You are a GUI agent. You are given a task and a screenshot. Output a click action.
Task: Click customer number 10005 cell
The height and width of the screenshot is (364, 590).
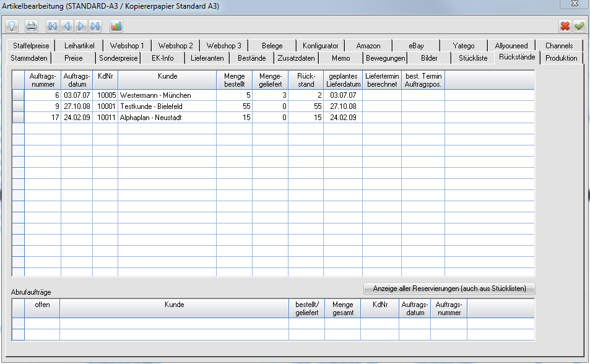click(105, 95)
